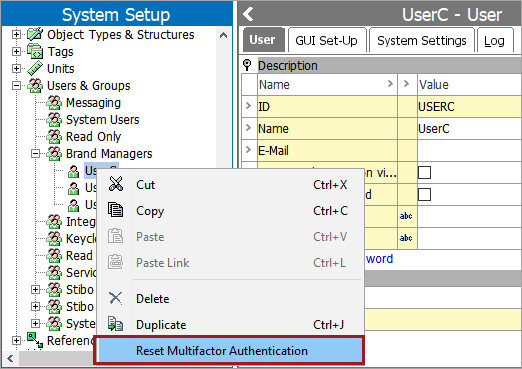
Task: Click the Tags node icon
Action: click(x=35, y=51)
